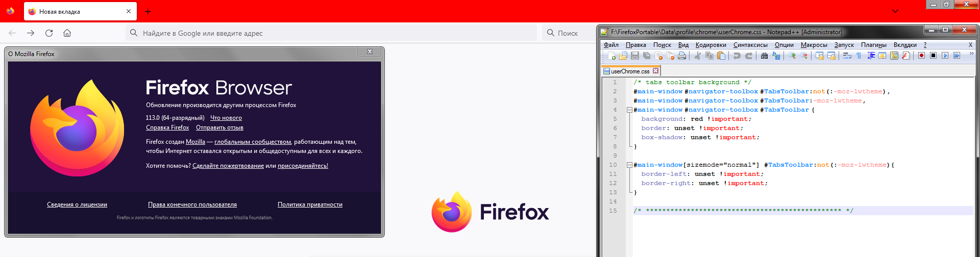
Task: Open Синтаксисы menu in Notepad++
Action: tap(750, 45)
